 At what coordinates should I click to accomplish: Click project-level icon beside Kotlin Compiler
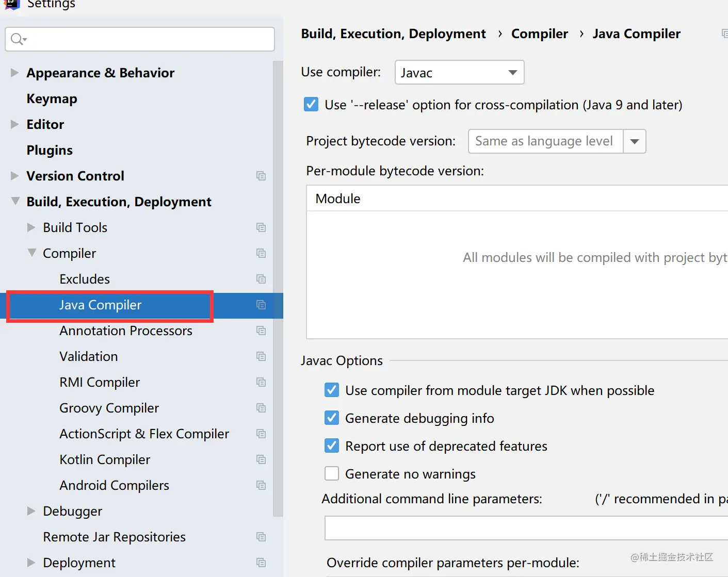pyautogui.click(x=261, y=459)
